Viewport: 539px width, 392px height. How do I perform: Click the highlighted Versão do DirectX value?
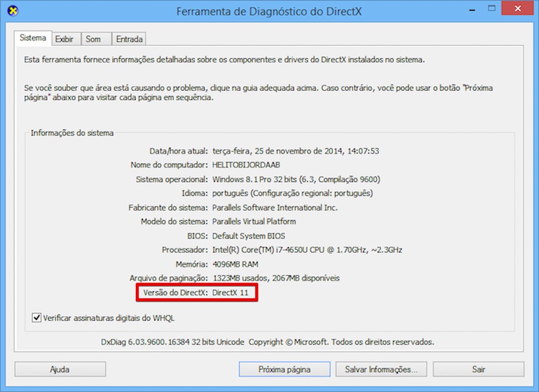tap(230, 292)
